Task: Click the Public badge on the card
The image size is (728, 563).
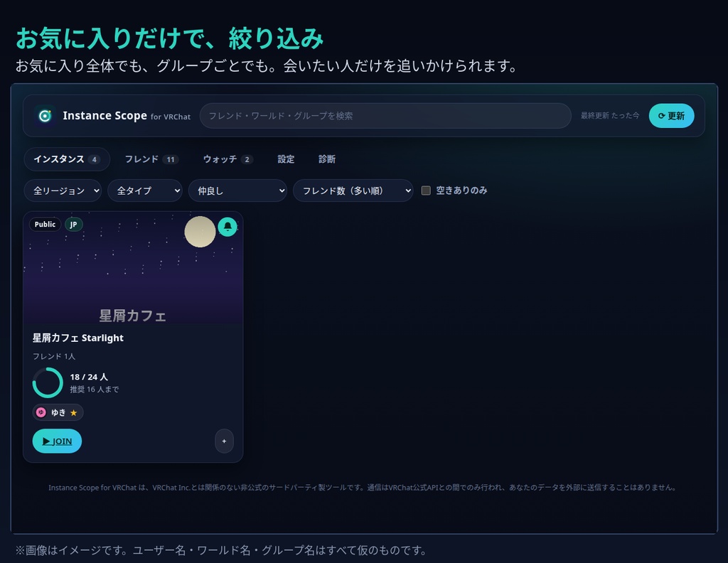Action: click(x=45, y=224)
